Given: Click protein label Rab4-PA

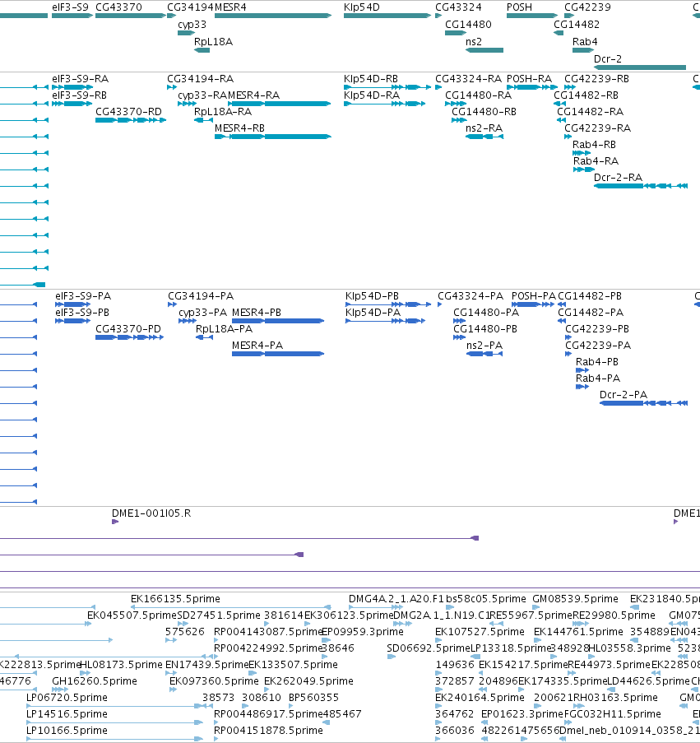Looking at the screenshot, I should [598, 378].
